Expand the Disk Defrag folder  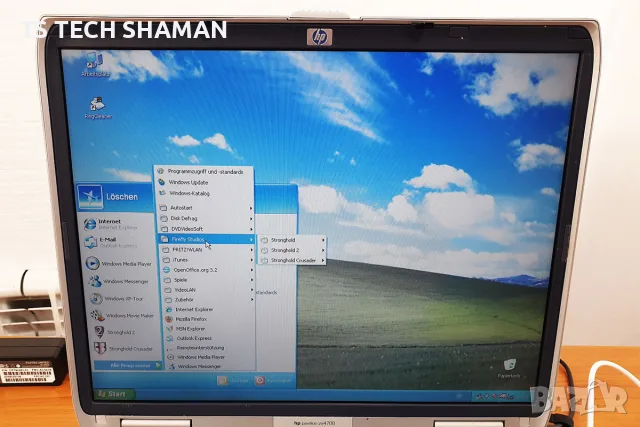(206, 218)
